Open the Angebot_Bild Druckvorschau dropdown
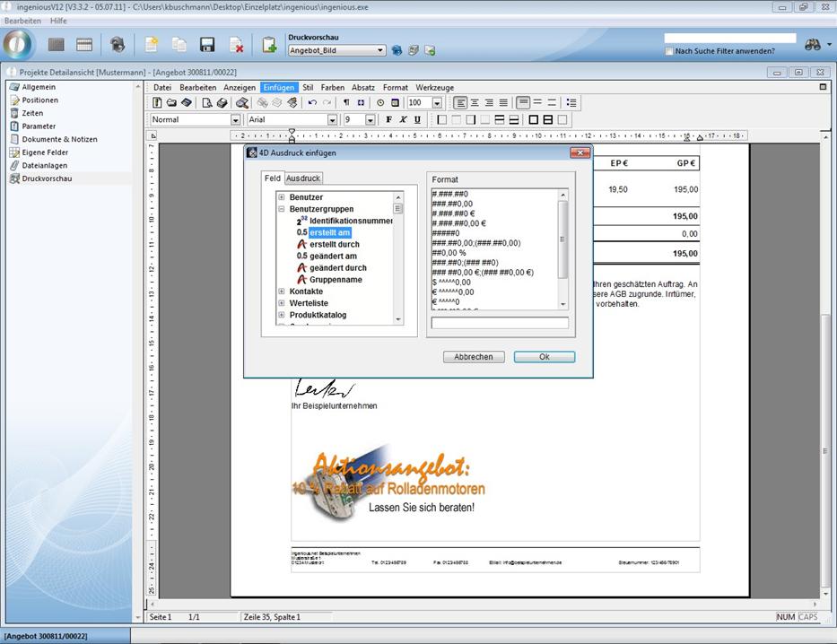Image resolution: width=837 pixels, height=644 pixels. tap(381, 51)
